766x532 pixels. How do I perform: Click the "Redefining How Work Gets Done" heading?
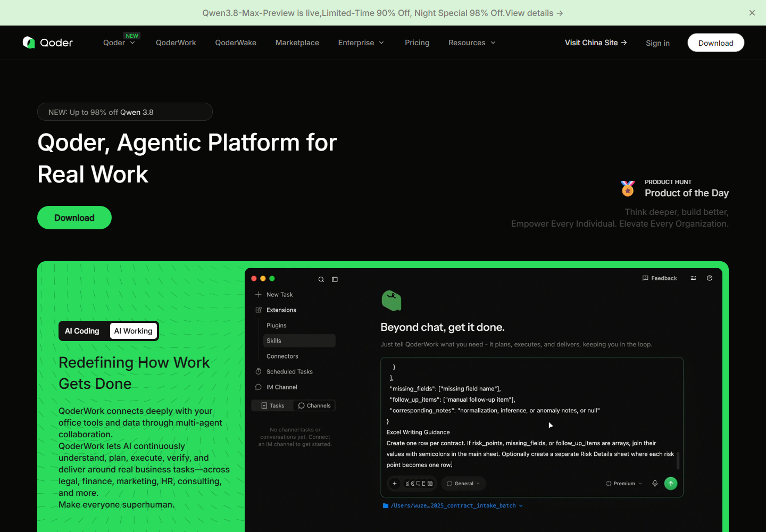click(x=134, y=373)
